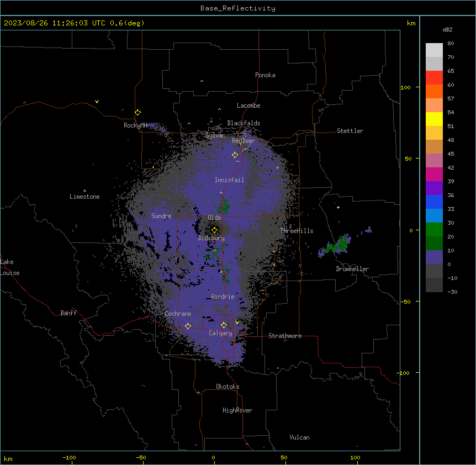Click the 50 tick label on right axis
The width and height of the screenshot is (476, 465).
tap(408, 158)
